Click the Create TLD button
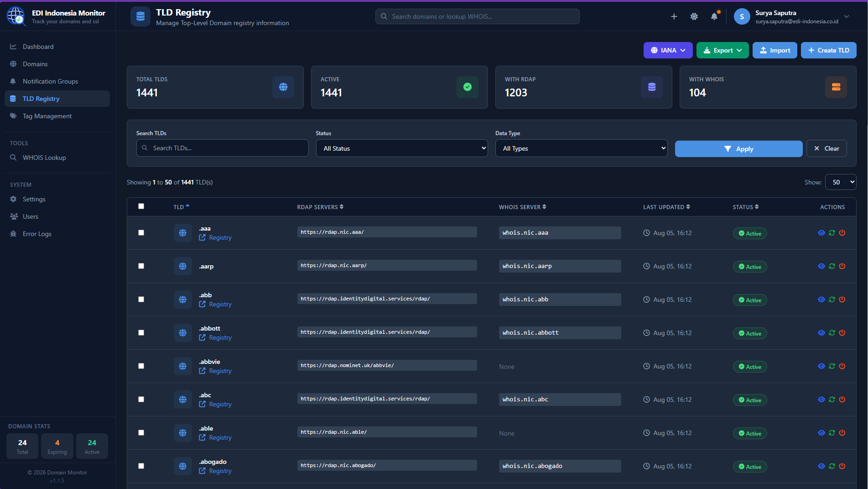Image resolution: width=868 pixels, height=489 pixels. (x=828, y=50)
